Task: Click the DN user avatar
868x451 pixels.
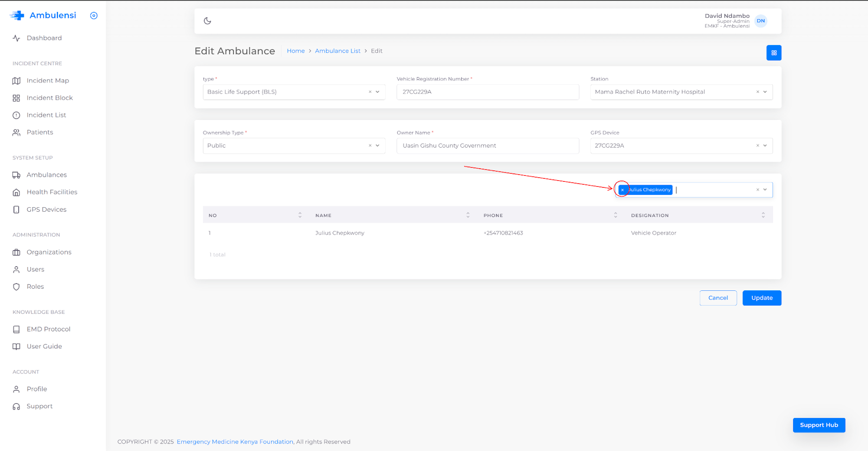Action: (x=761, y=21)
